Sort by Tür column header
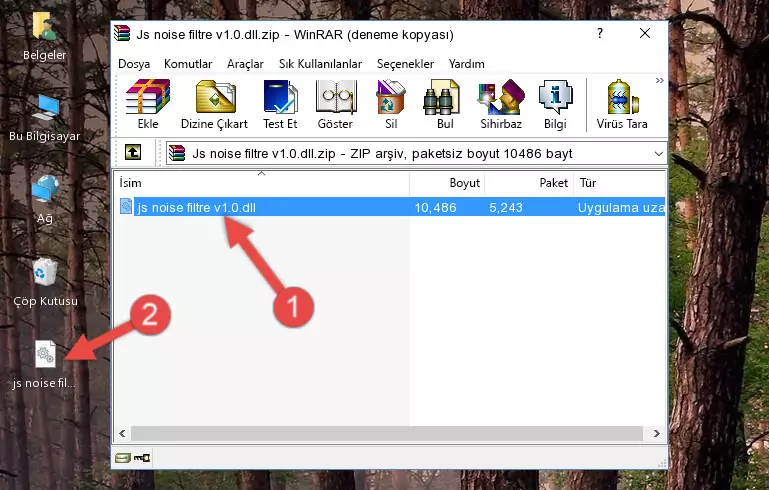Viewport: 769px width, 490px height. pos(619,183)
